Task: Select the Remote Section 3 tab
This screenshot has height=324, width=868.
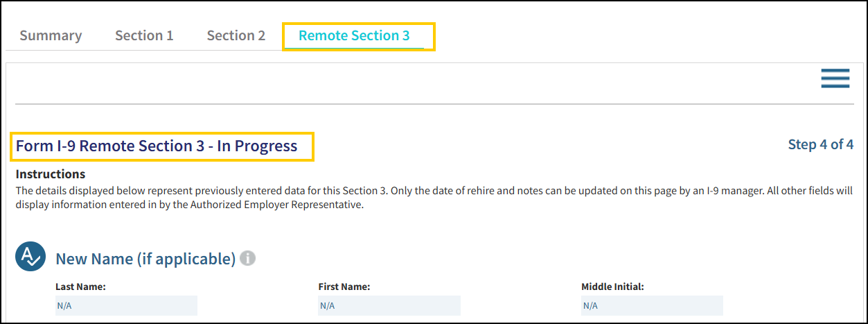Action: pos(354,35)
